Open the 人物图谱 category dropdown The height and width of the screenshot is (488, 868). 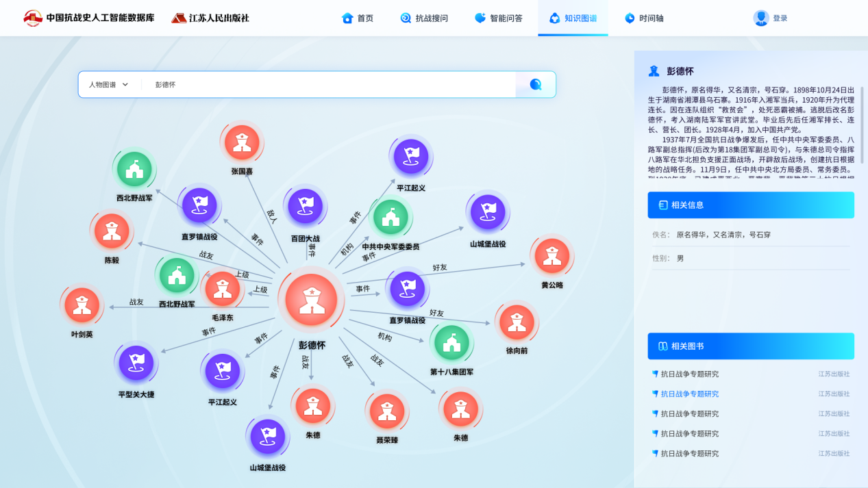108,85
